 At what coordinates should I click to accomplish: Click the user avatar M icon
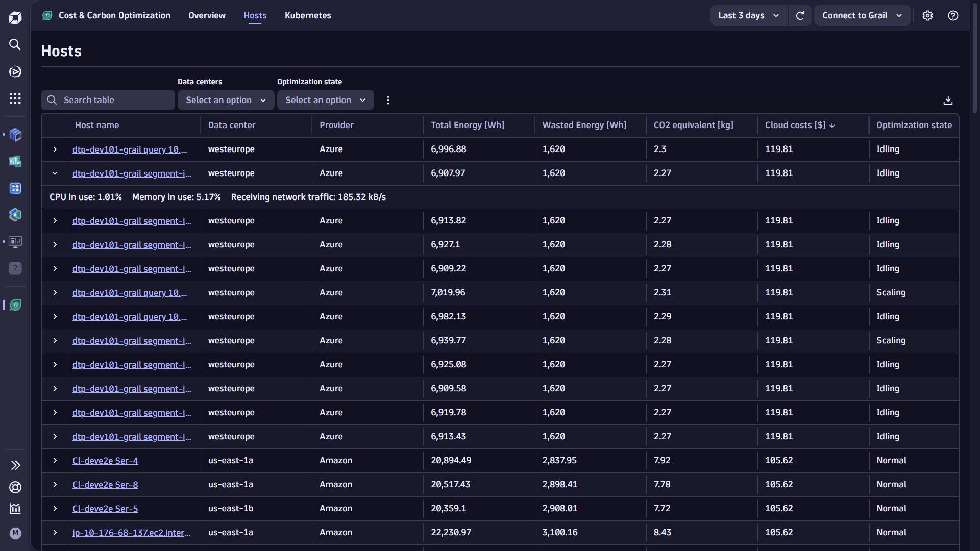[x=15, y=533]
